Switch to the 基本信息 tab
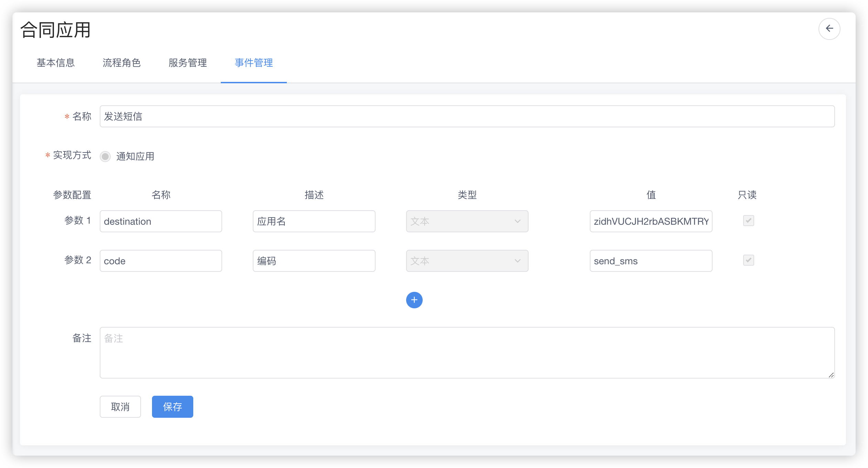This screenshot has width=868, height=468. 56,63
